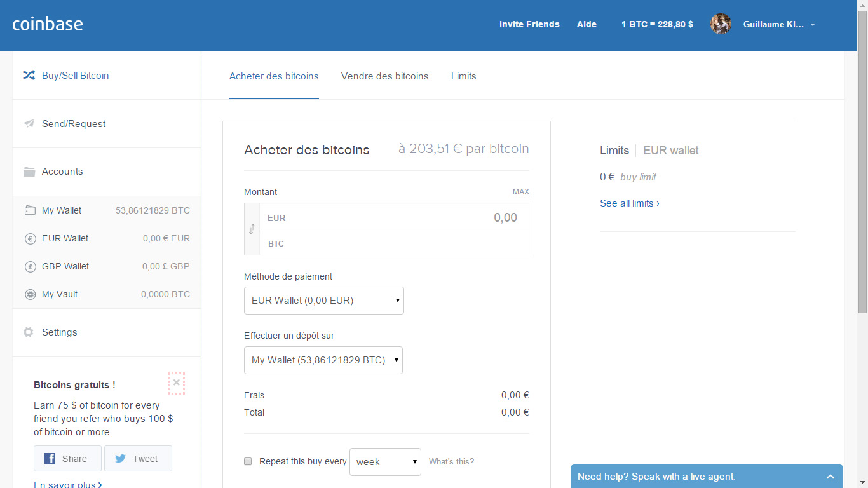Click the Send/Request paper plane icon

point(29,123)
